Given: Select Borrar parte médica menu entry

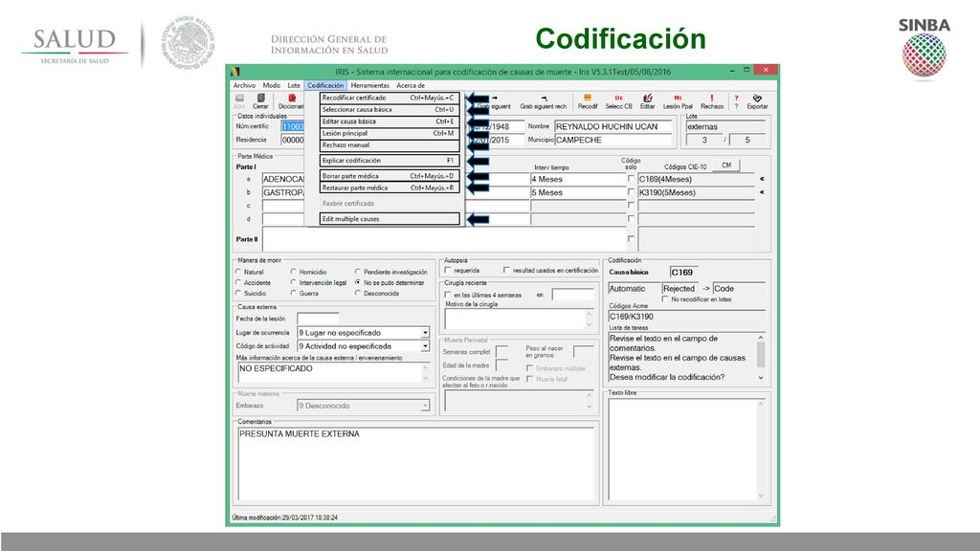Looking at the screenshot, I should pos(390,176).
